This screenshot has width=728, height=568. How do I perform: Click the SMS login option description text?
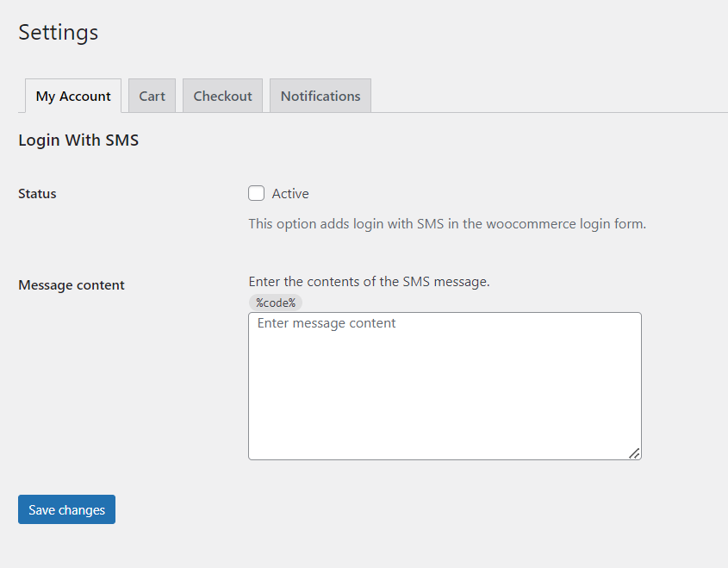(447, 224)
